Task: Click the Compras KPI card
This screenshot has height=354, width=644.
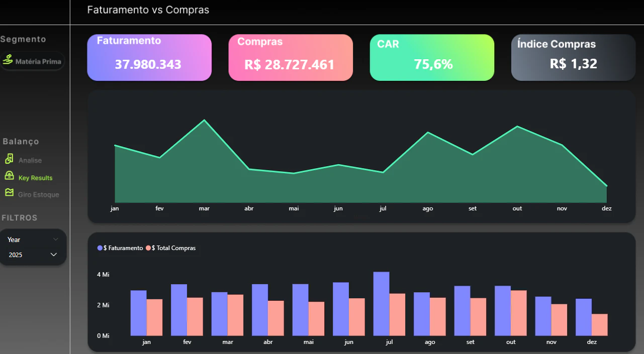Action: pyautogui.click(x=291, y=57)
